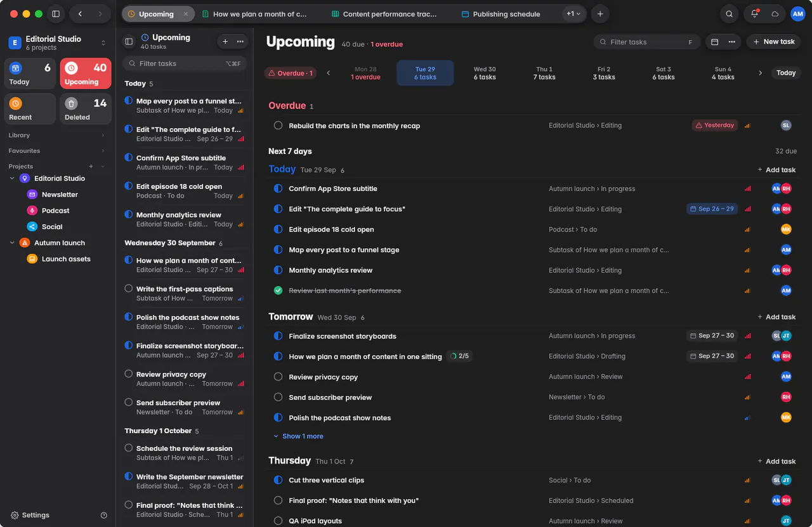Uncheck completed 'Review last month's performance'
The width and height of the screenshot is (812, 527).
278,290
